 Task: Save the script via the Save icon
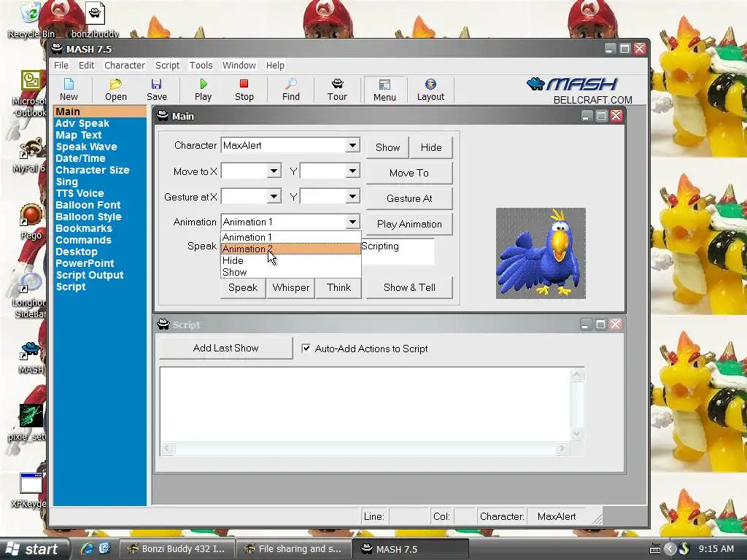coord(157,90)
